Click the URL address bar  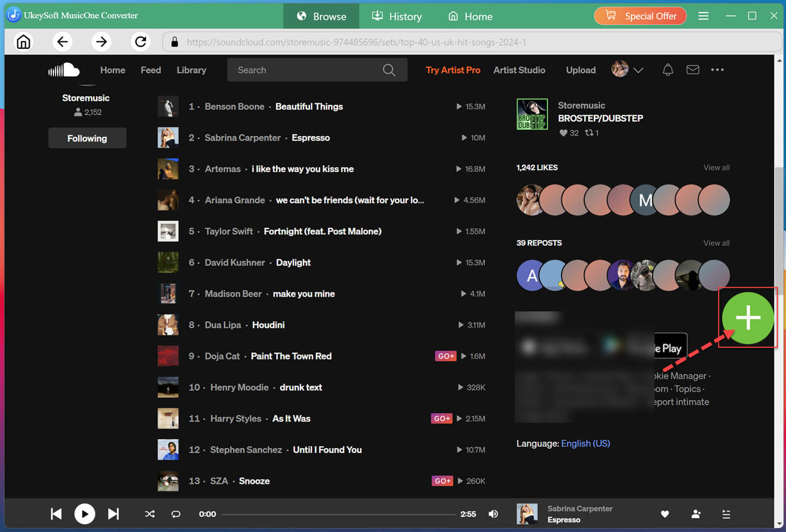pos(472,42)
